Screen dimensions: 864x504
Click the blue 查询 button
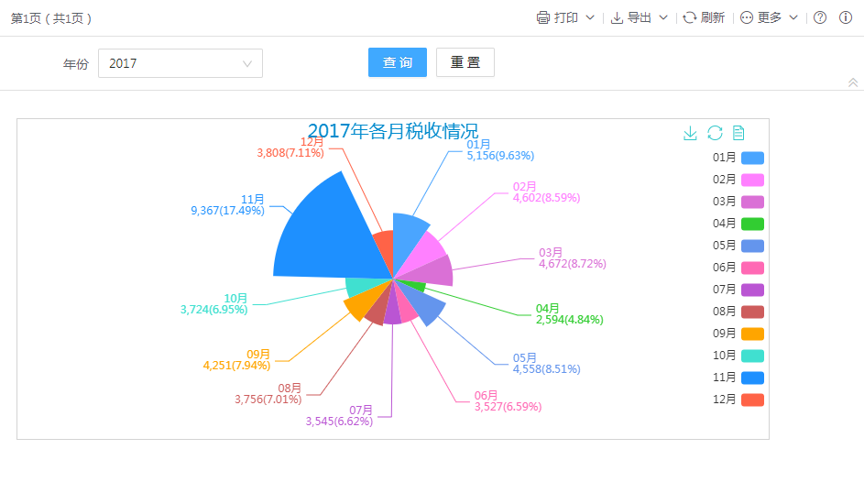point(397,62)
